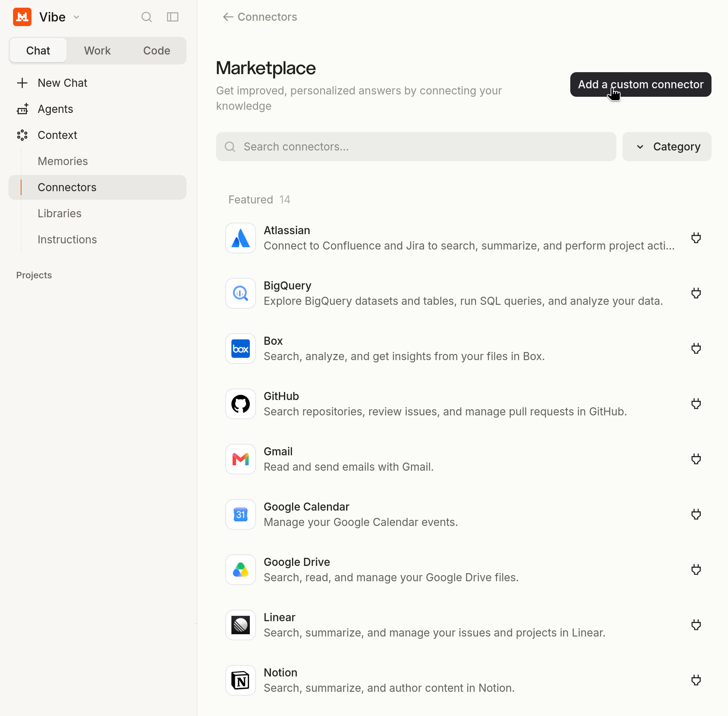
Task: Switch to the Work tab
Action: (x=97, y=51)
